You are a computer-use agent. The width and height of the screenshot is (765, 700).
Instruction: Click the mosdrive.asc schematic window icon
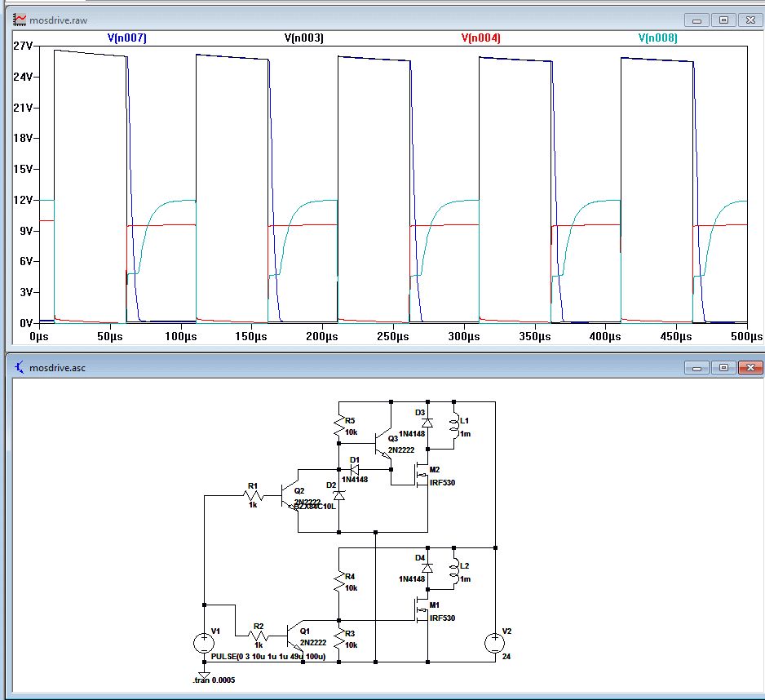[20, 367]
